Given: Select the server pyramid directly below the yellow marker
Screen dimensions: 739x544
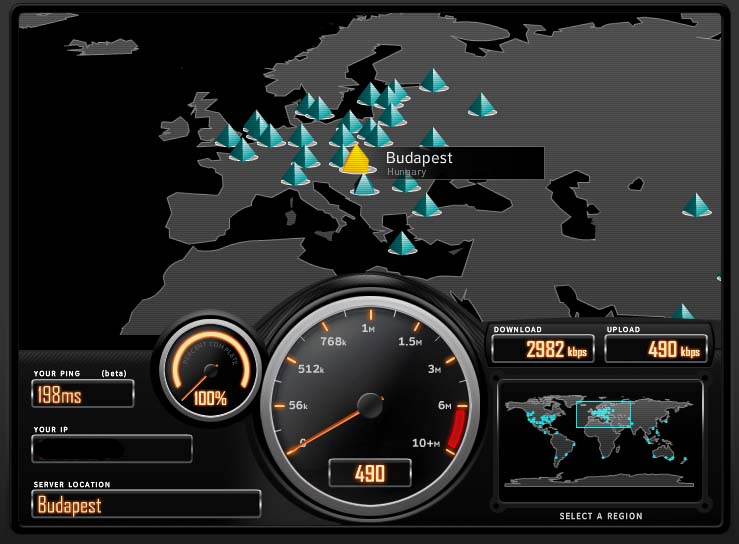Looking at the screenshot, I should (x=365, y=185).
